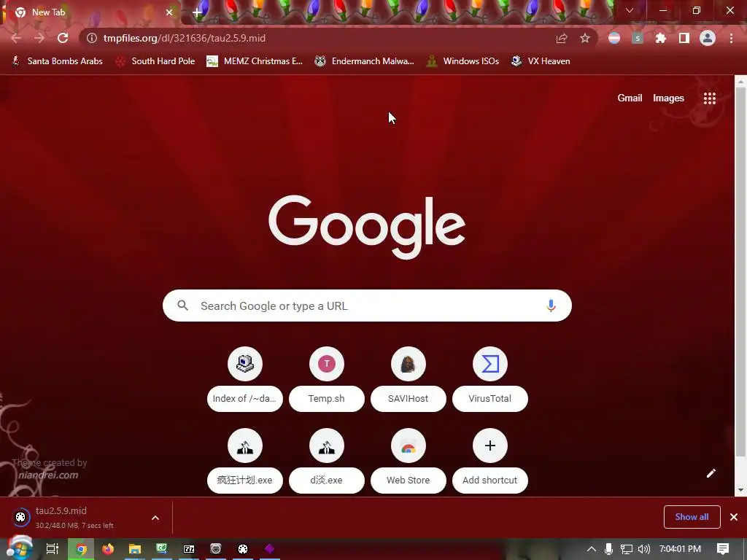This screenshot has width=747, height=560.
Task: Open Images link
Action: tap(668, 98)
